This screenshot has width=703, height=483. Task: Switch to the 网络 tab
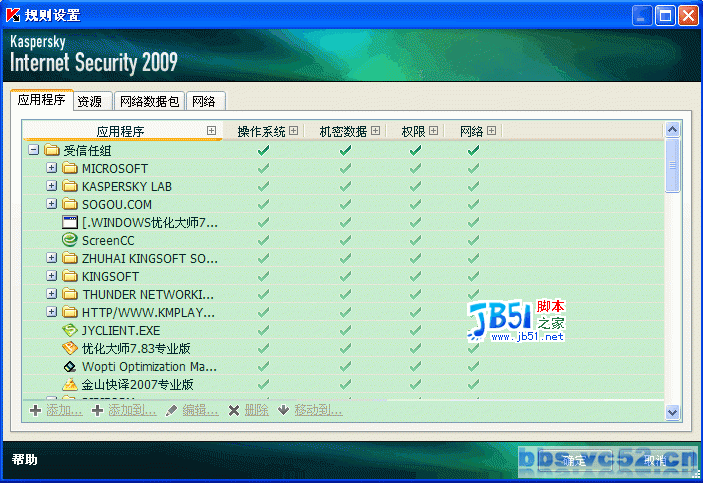coord(205,101)
